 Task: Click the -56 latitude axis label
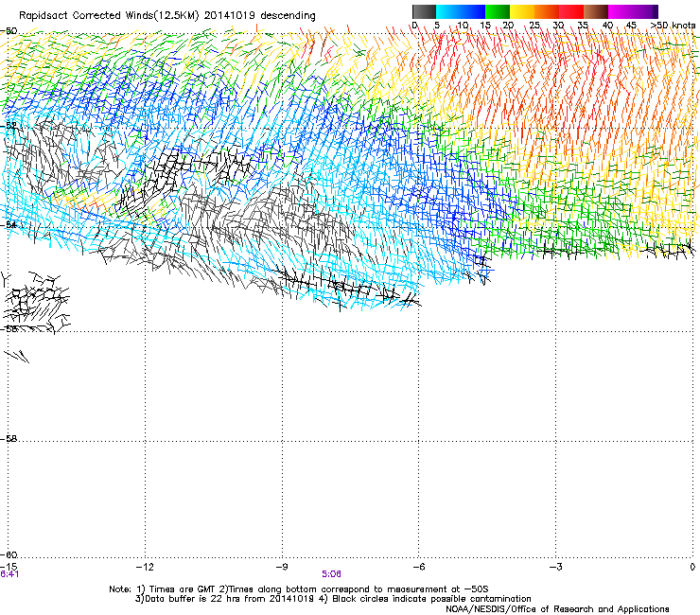pyautogui.click(x=9, y=328)
